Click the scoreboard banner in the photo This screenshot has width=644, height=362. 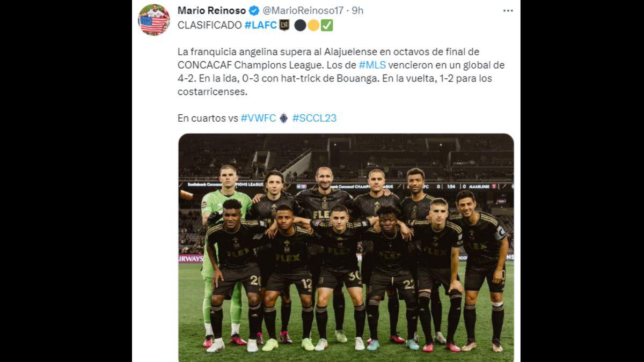[346, 186]
